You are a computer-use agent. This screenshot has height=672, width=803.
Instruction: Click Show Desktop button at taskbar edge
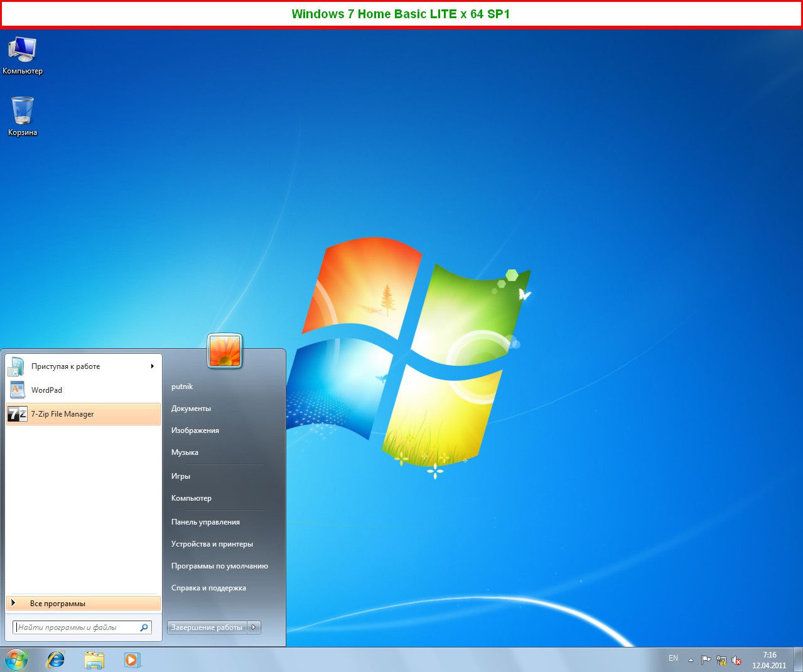coord(799,660)
